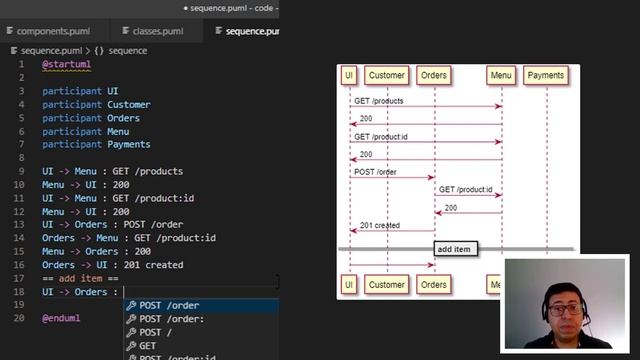Click line number 12 in the gutter
640x360 pixels.
(x=19, y=211)
